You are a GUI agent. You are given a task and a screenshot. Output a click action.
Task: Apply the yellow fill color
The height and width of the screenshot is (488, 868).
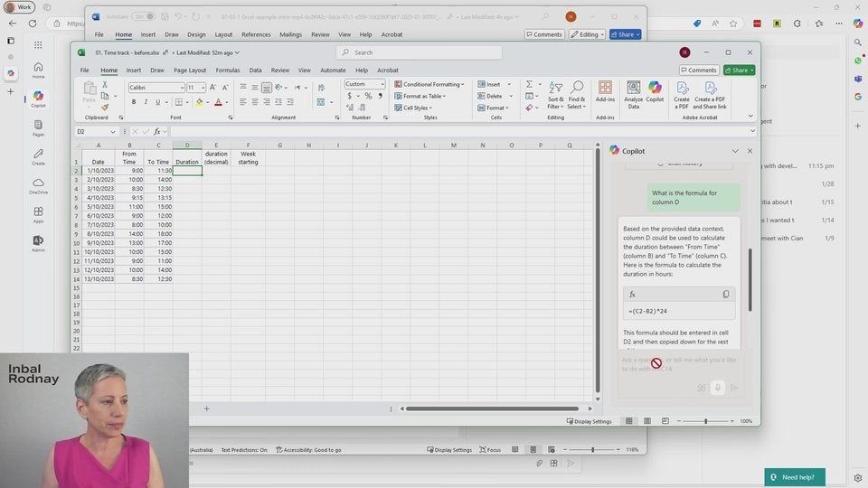(x=199, y=102)
